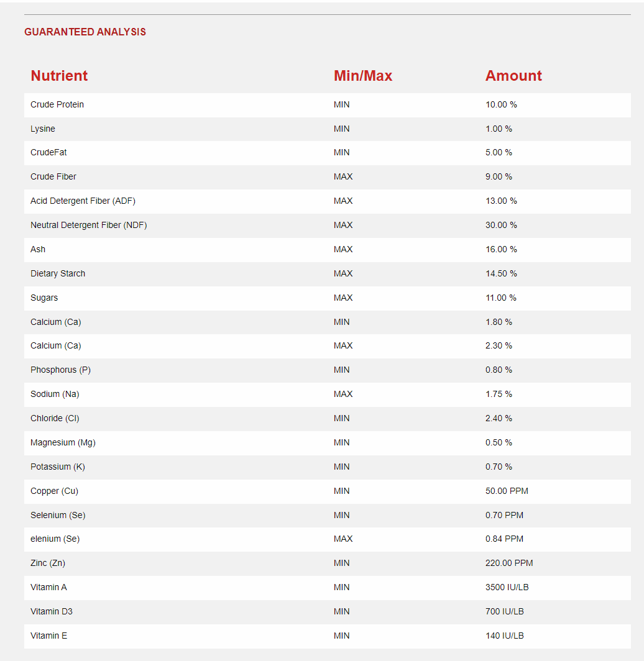Click the Lysine row label
644x661 pixels.
[x=43, y=129]
